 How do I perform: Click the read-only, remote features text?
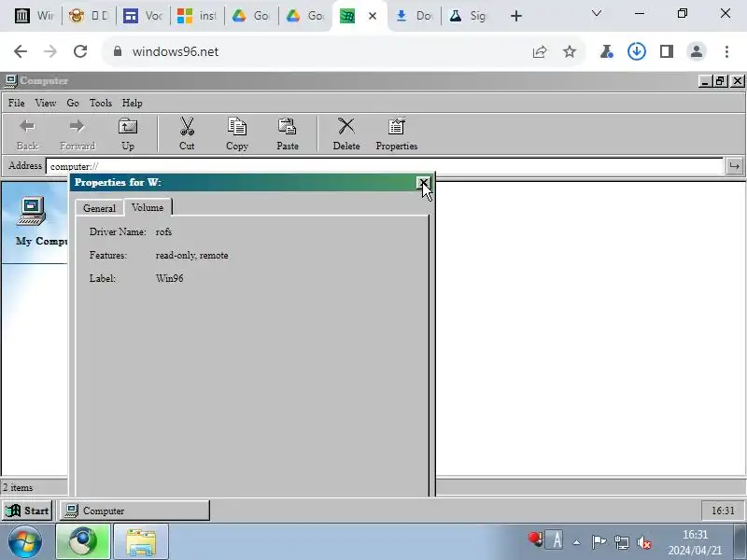(x=191, y=255)
